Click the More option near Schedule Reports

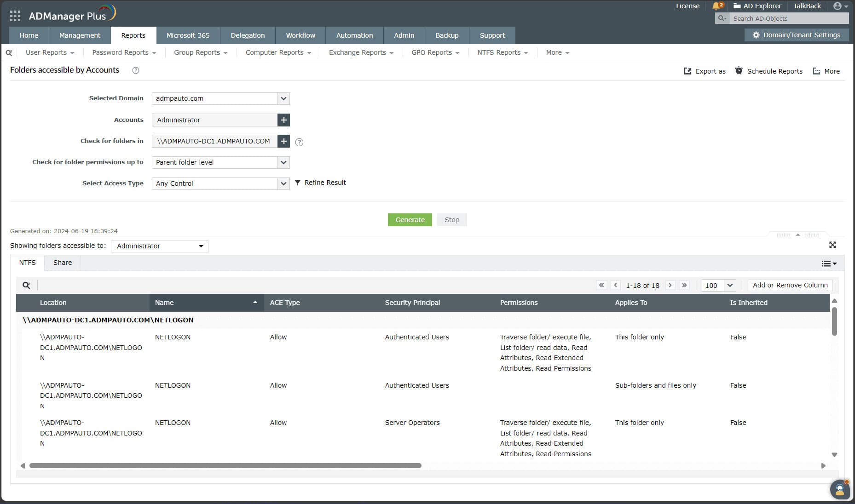point(826,71)
